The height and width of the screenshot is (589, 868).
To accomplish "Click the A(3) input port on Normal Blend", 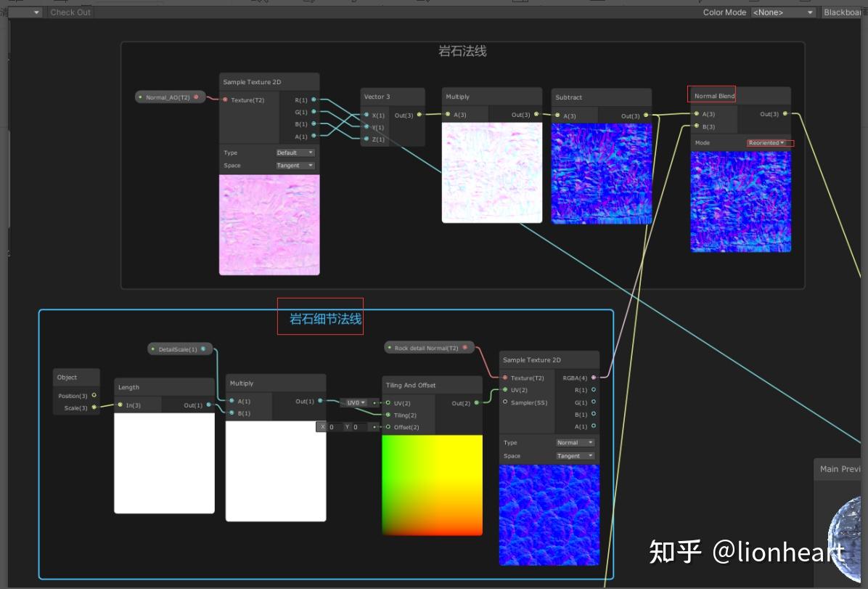I will pyautogui.click(x=697, y=113).
